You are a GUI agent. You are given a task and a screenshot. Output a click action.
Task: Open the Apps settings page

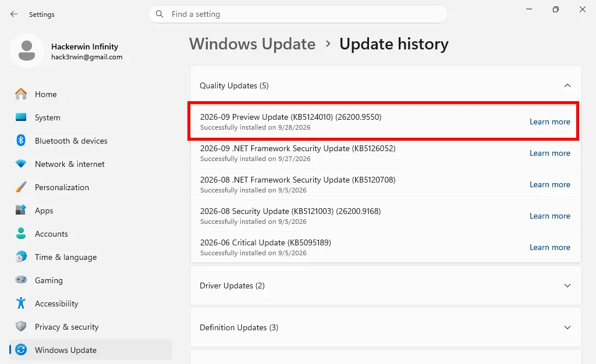pos(91,210)
